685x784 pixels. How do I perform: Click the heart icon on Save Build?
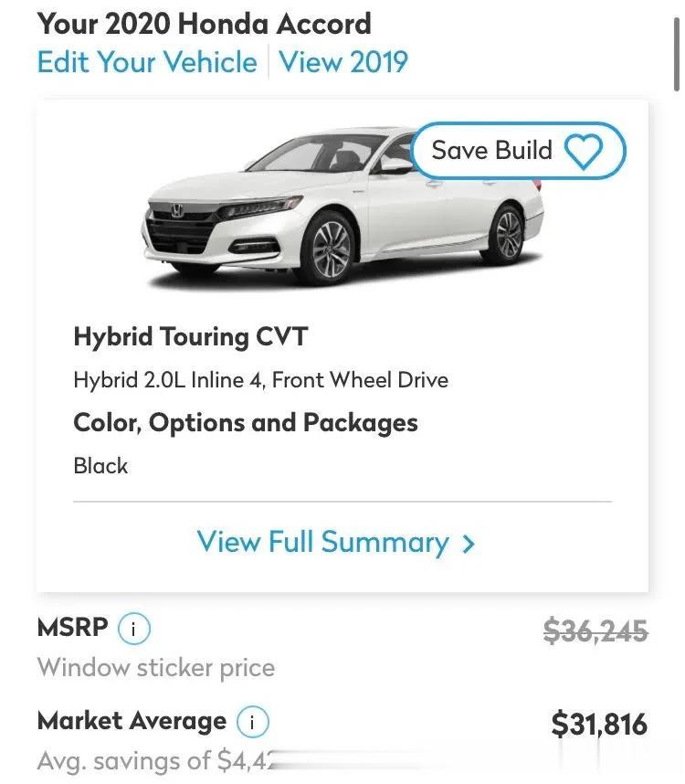click(x=583, y=151)
